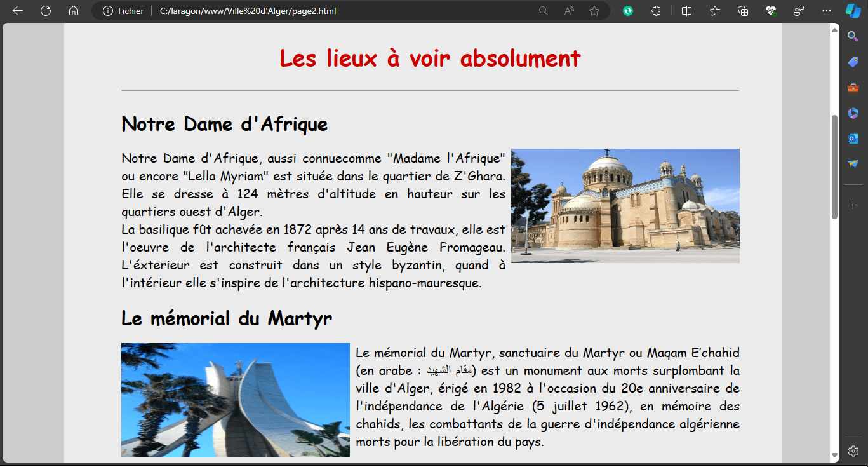Open Outlook in the sidebar

[x=853, y=138]
